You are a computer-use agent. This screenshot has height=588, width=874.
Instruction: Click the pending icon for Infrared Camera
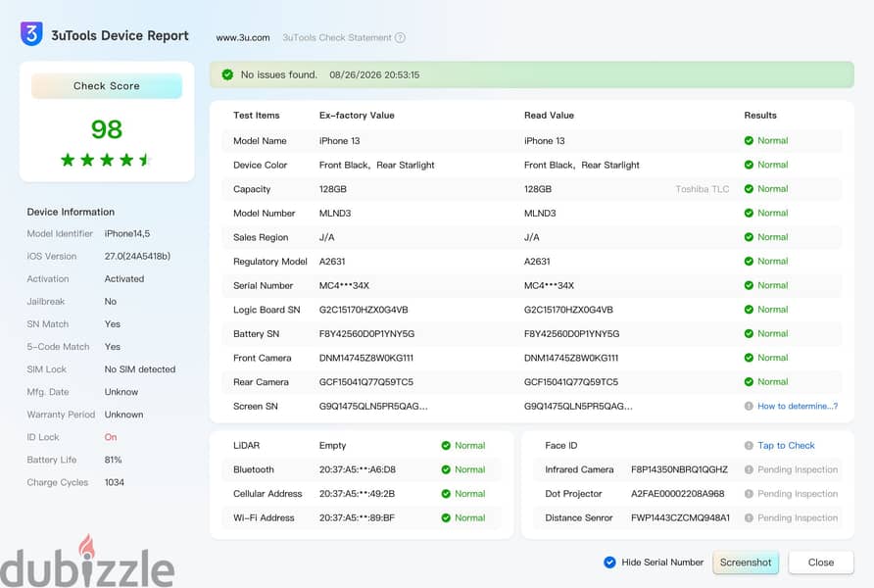pos(749,469)
